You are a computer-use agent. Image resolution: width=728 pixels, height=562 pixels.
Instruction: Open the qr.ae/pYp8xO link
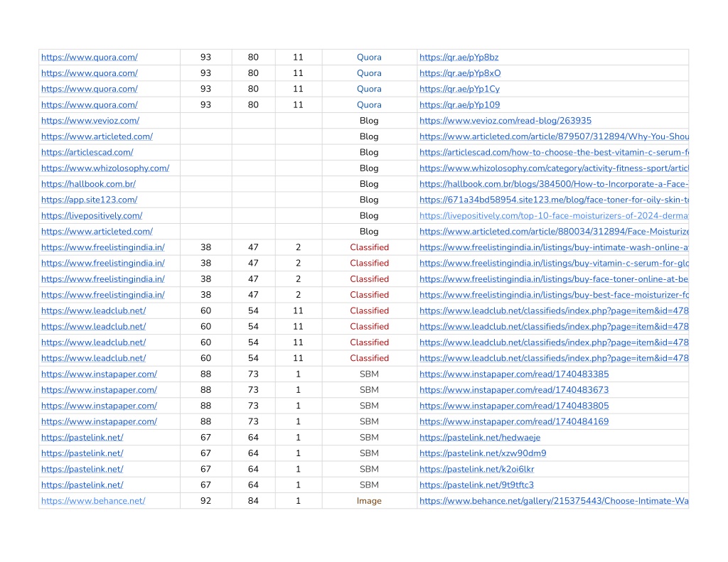point(460,73)
